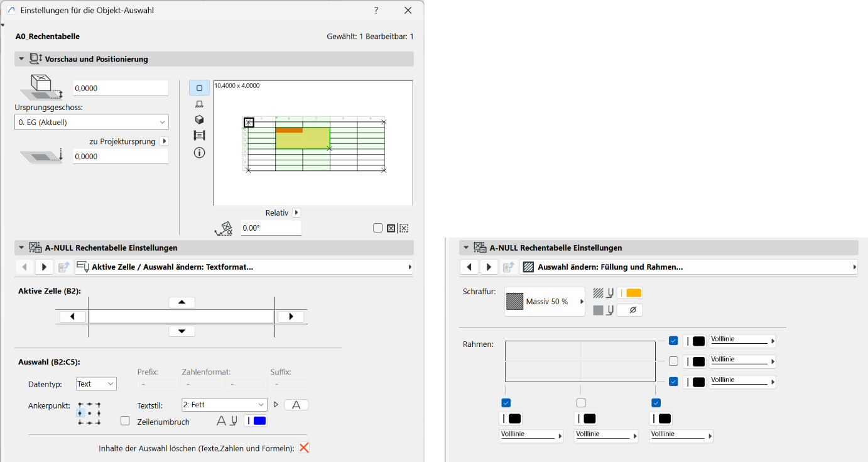
Task: Collapse the Vorschau und Positionierung section
Action: pos(21,59)
